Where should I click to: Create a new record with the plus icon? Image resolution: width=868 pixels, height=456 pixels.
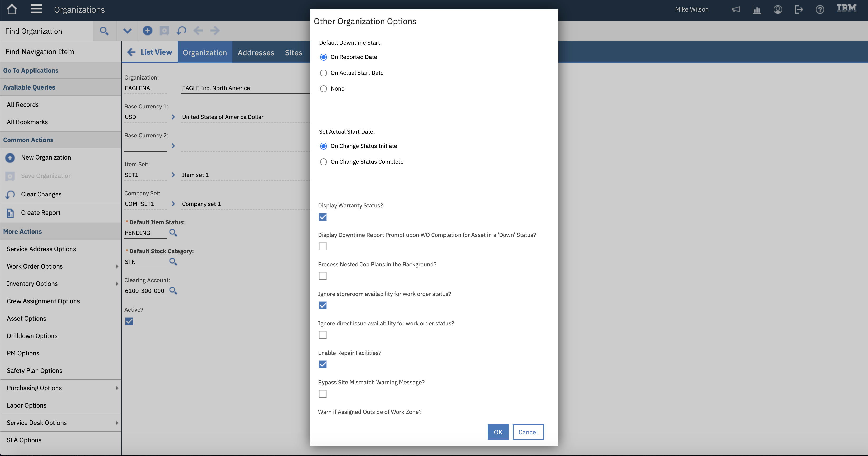148,31
